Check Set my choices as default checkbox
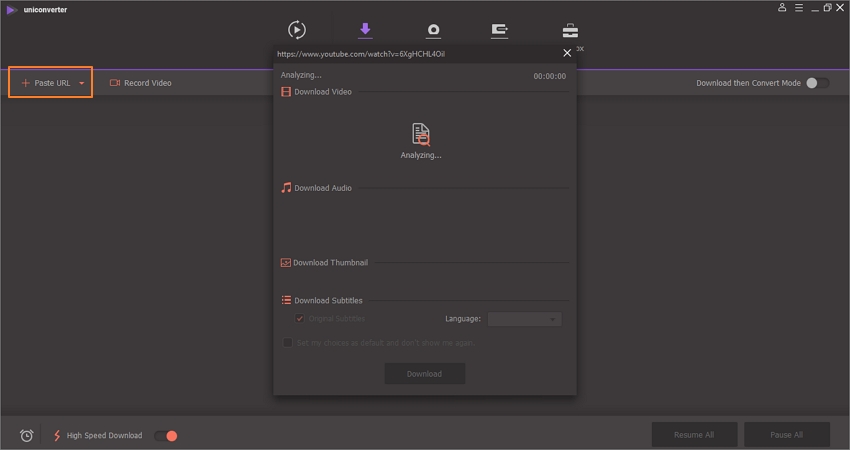850x450 pixels. (x=288, y=343)
